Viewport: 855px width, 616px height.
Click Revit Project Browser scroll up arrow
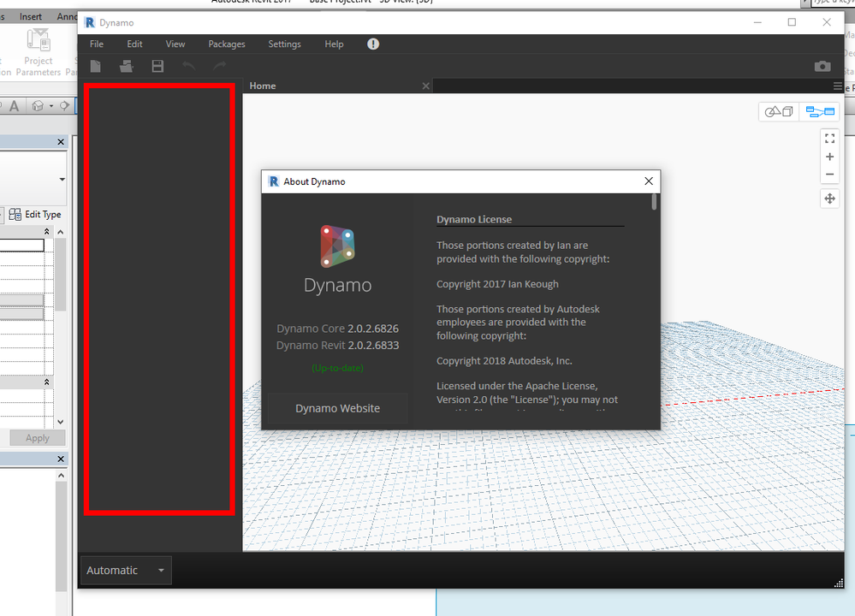pos(61,476)
